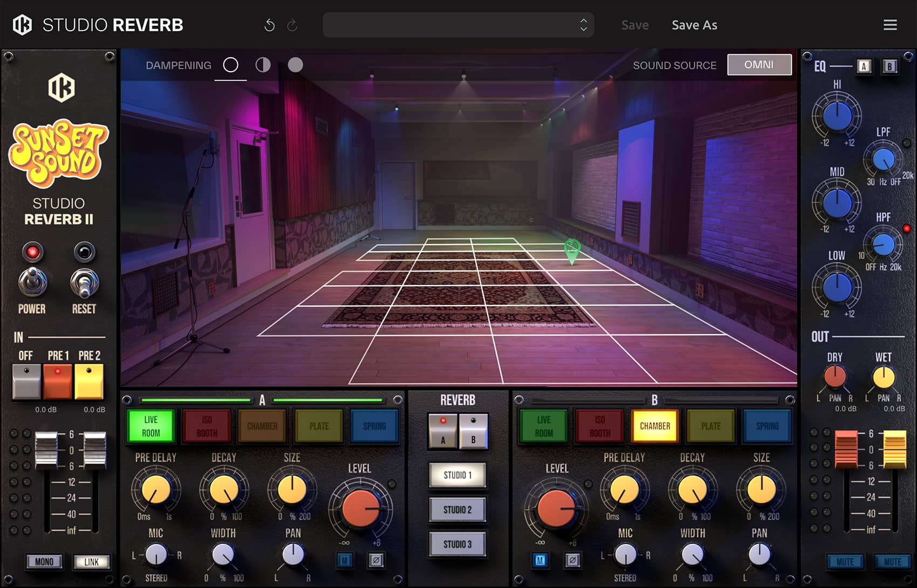The width and height of the screenshot is (917, 588).
Task: Select the empty circle dampening icon
Action: pyautogui.click(x=230, y=65)
